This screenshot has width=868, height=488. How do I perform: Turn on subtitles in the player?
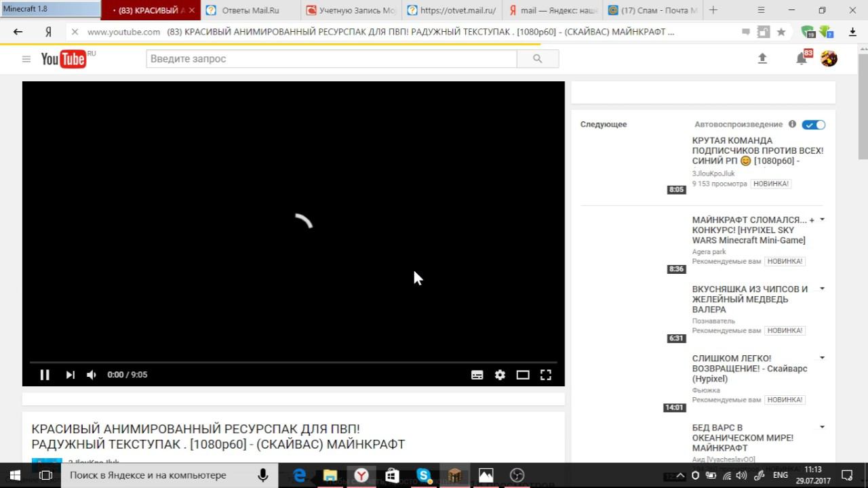[x=477, y=375]
